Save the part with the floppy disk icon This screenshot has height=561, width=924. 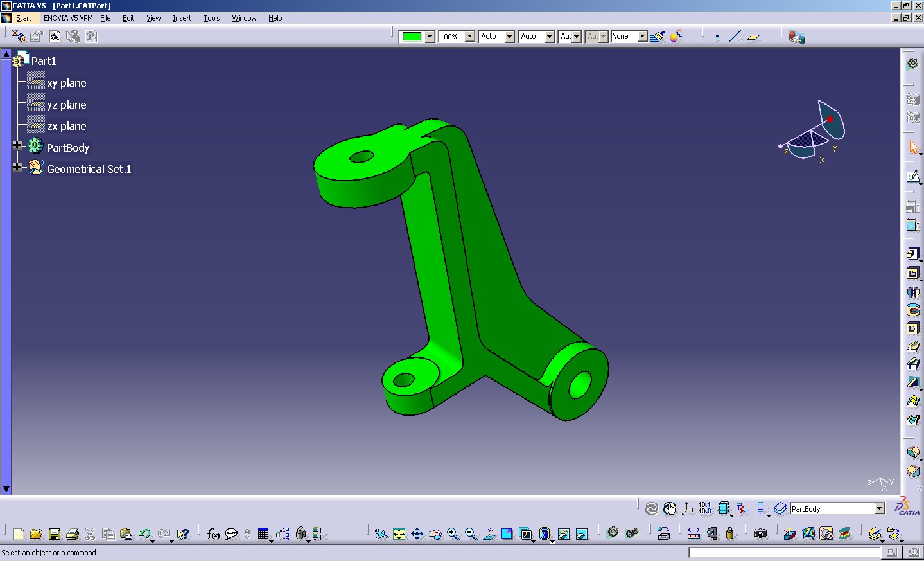(55, 534)
